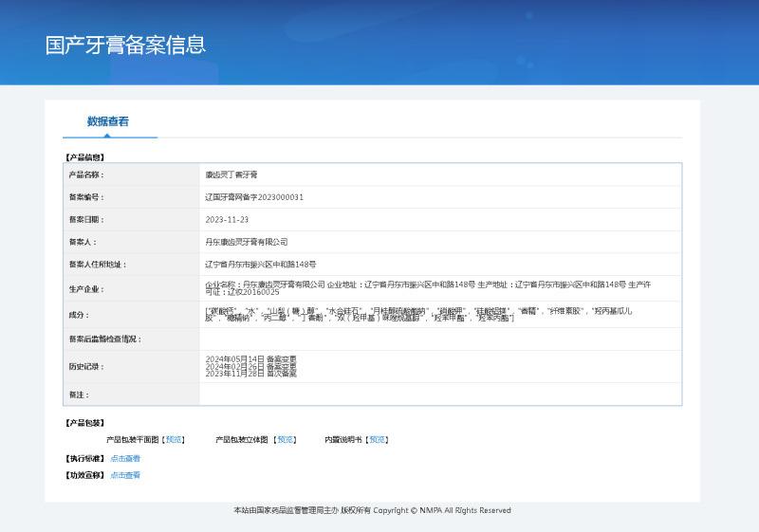The height and width of the screenshot is (532, 759).
Task: Click 点击查看 next to 功效宣称
Action: coord(125,475)
